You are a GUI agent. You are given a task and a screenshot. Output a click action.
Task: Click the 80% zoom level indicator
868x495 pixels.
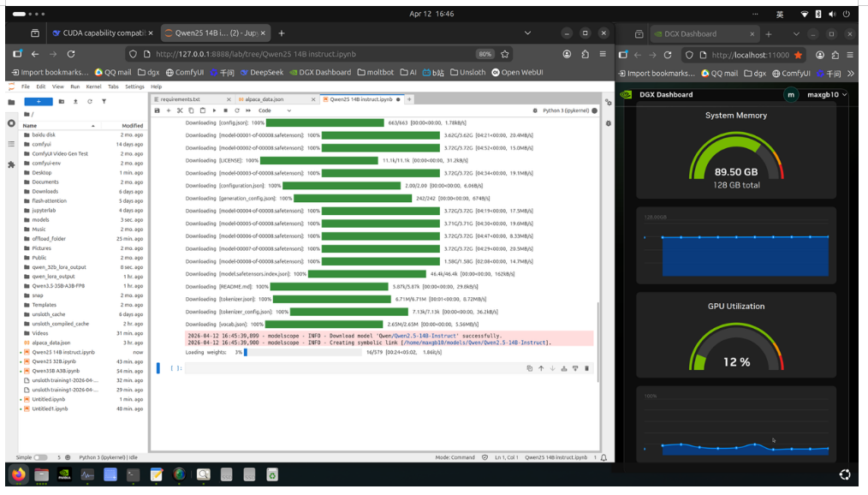pyautogui.click(x=485, y=54)
